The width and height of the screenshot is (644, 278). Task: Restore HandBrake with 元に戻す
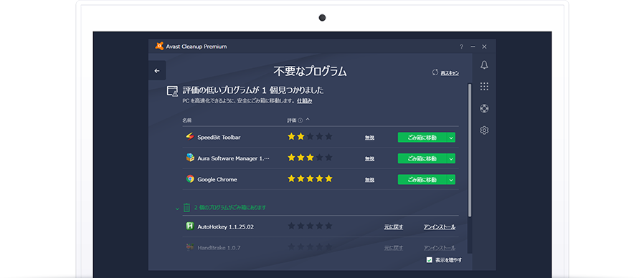tap(394, 248)
